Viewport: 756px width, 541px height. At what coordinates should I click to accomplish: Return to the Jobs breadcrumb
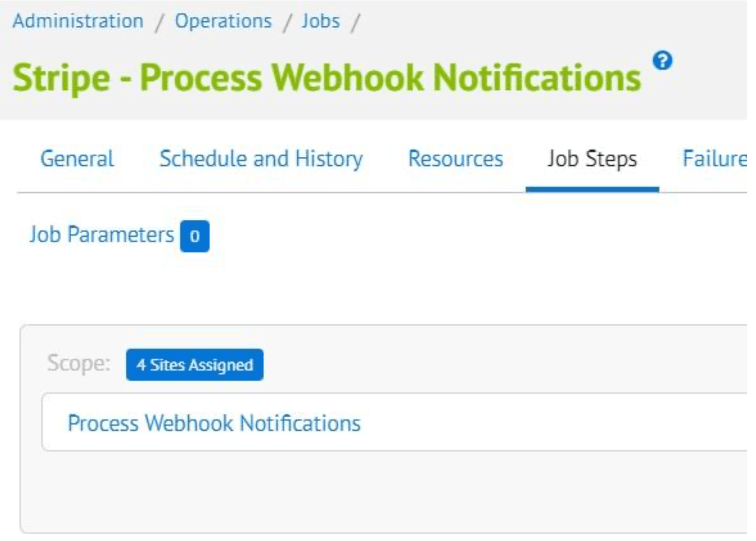pos(321,21)
